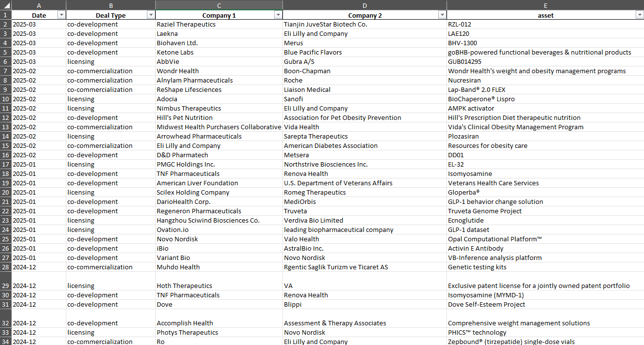This screenshot has height=345, width=644.
Task: Click the Photys Therapeutics cell
Action: 219,333
